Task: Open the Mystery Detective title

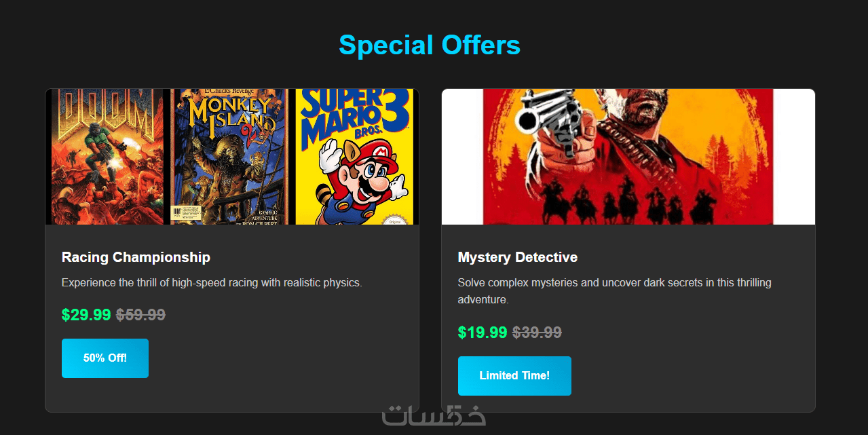Action: tap(517, 257)
